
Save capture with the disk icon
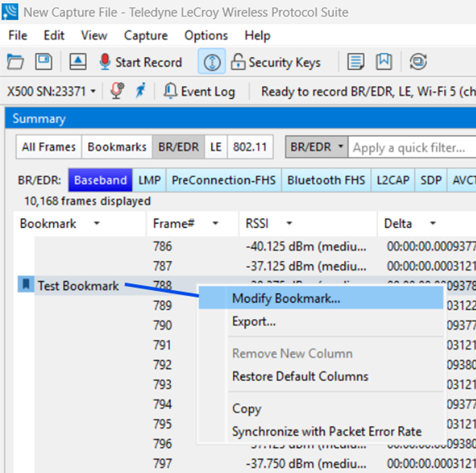coord(44,61)
